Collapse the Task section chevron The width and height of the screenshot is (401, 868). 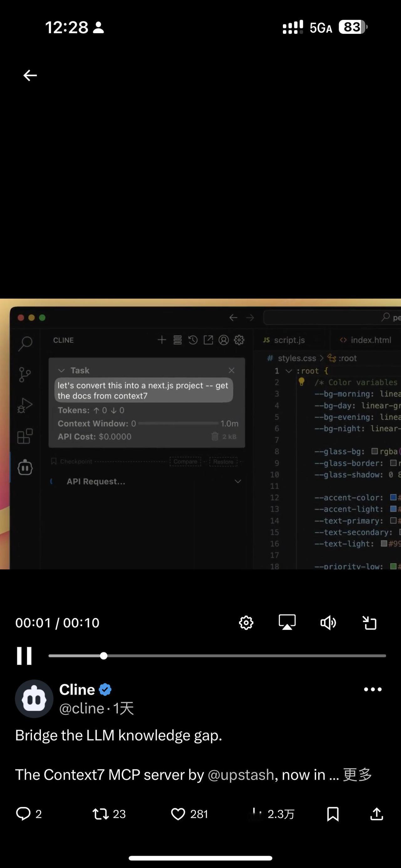tap(61, 371)
